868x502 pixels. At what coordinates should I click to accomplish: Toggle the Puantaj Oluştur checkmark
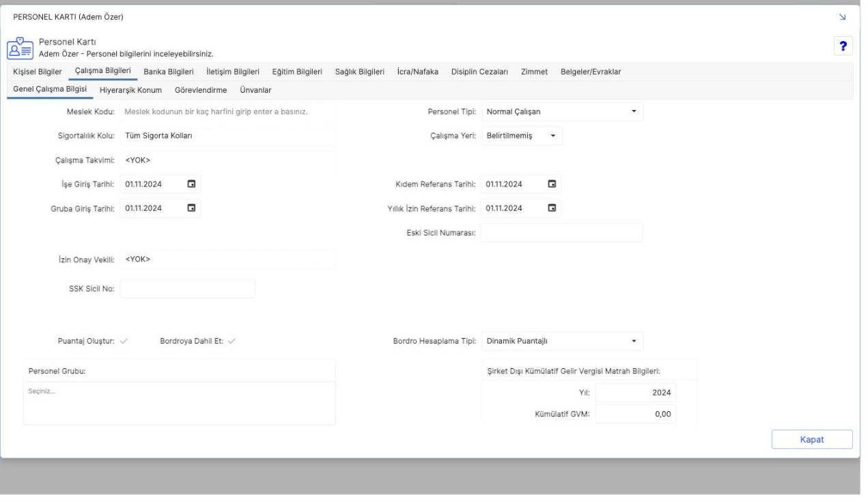click(x=124, y=341)
